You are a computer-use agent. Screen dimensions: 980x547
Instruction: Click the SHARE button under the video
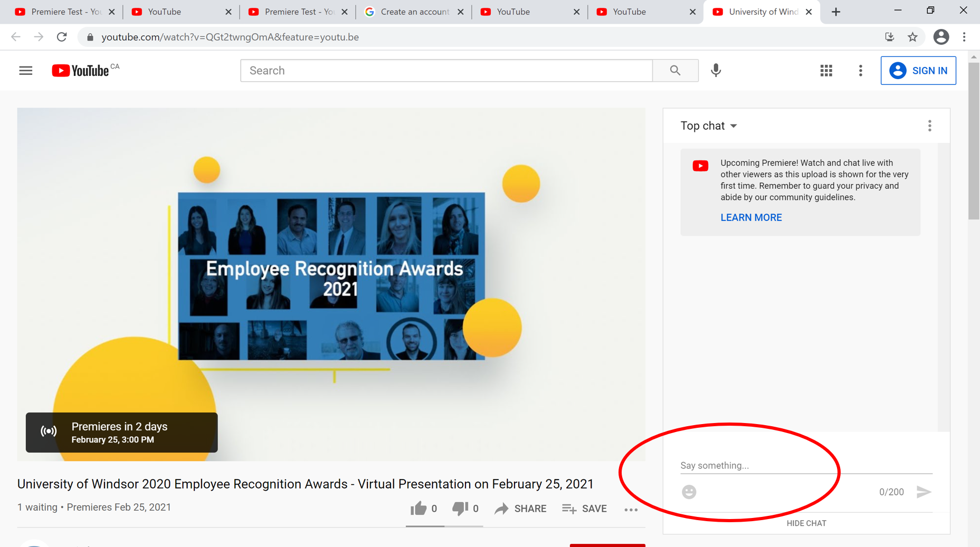(x=520, y=508)
